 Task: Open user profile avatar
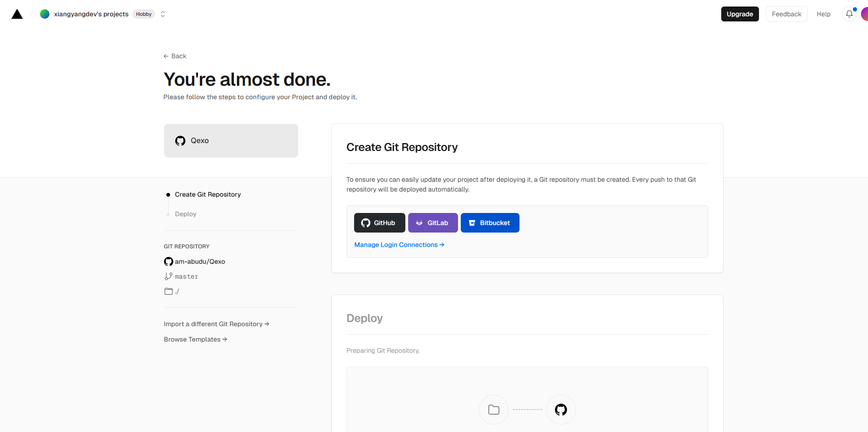(864, 14)
